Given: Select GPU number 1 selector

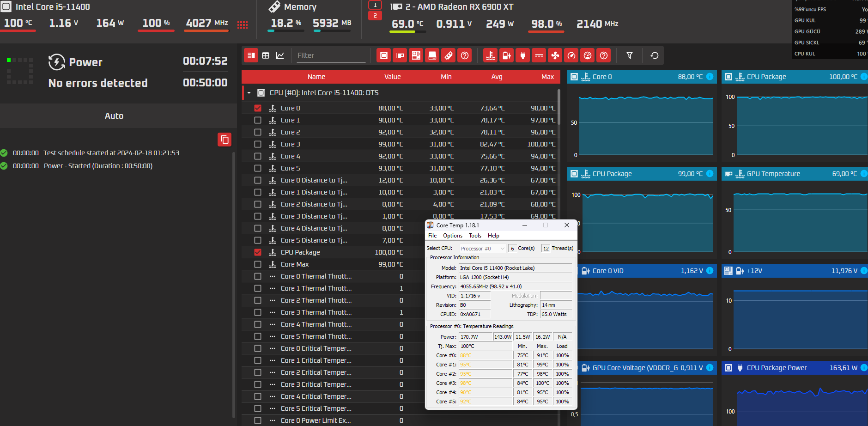Looking at the screenshot, I should (375, 5).
